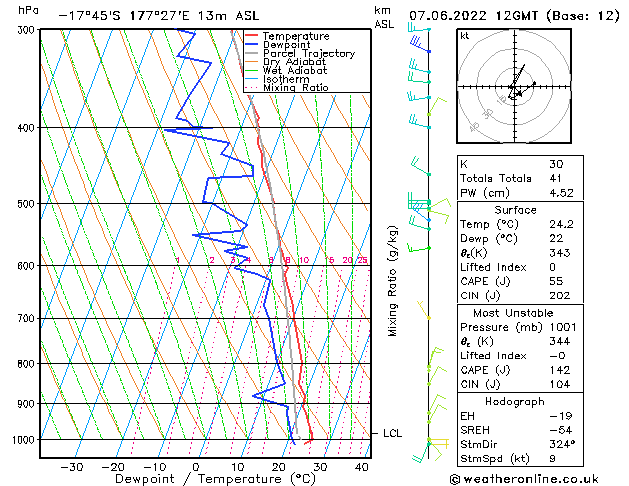Click the date '07.06.2022 12GMT (Base: 12)'
The width and height of the screenshot is (629, 486).
[x=514, y=16]
